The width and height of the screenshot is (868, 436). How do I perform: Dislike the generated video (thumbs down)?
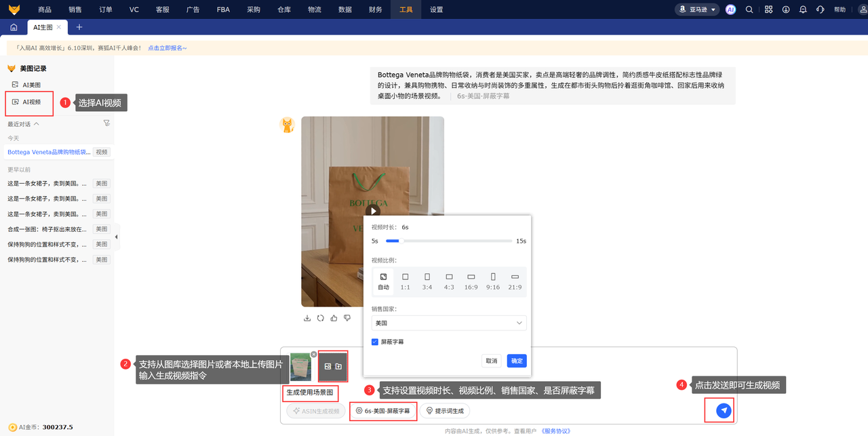point(347,318)
